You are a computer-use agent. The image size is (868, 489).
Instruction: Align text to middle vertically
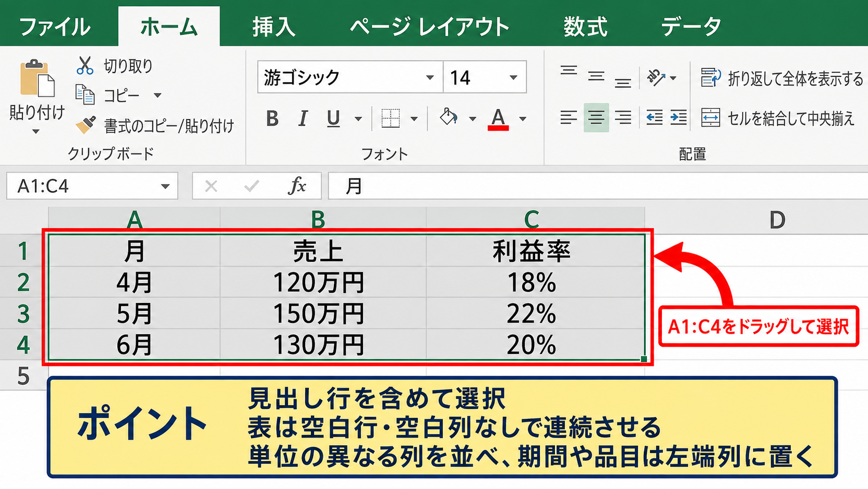596,77
